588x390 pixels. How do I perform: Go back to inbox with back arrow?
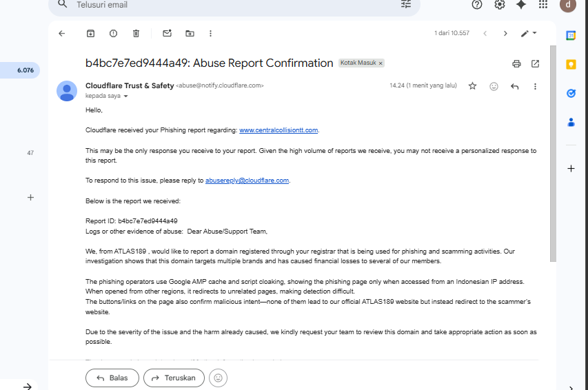62,33
